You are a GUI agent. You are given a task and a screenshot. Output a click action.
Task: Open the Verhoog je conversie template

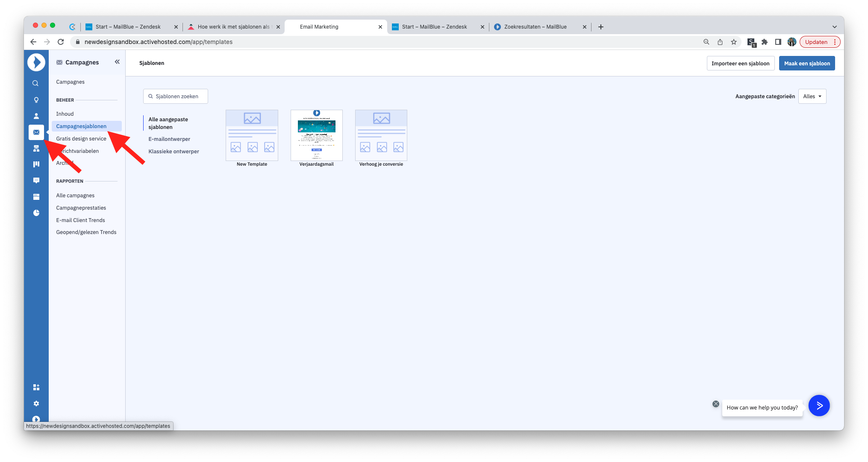(381, 135)
